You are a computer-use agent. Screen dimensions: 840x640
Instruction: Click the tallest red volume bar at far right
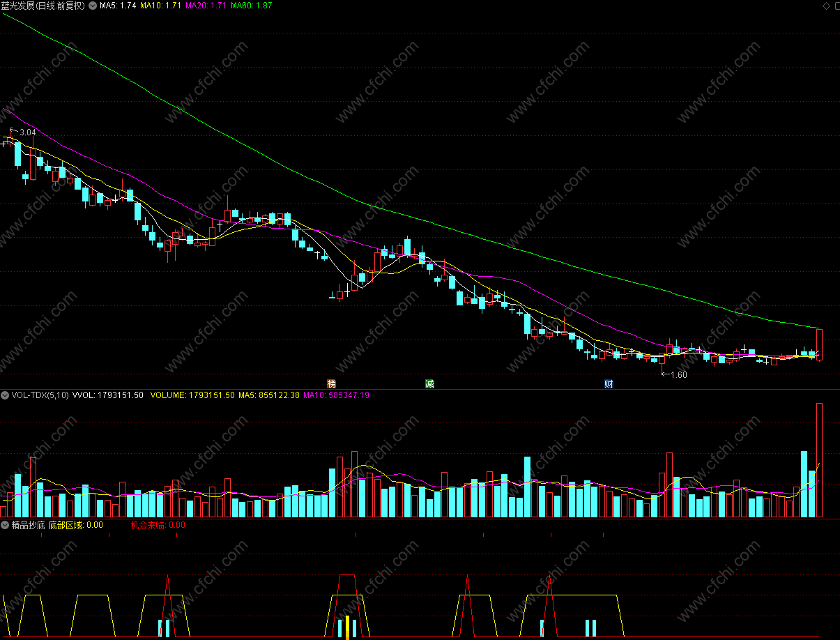coord(820,460)
